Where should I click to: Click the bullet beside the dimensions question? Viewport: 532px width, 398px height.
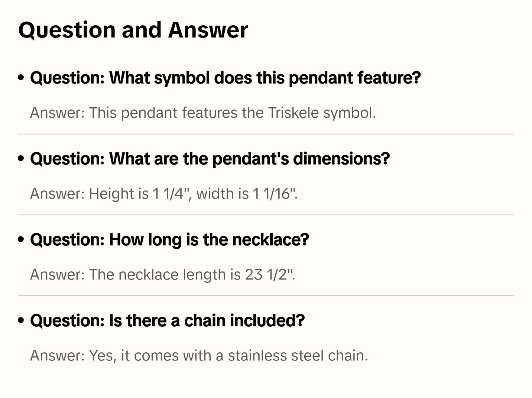(x=21, y=159)
